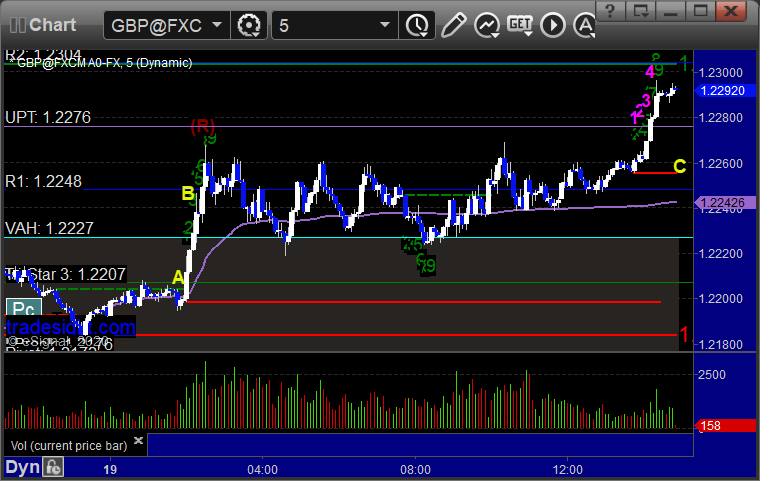Screen dimensions: 760x481
Task: Open the chart settings gear icon
Action: 249,25
